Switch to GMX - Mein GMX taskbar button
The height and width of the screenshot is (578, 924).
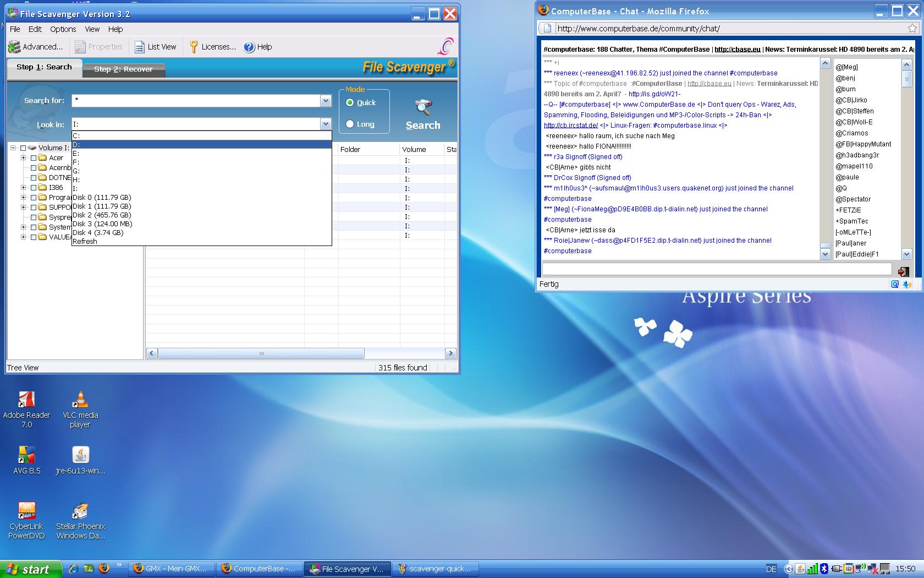tap(172, 569)
